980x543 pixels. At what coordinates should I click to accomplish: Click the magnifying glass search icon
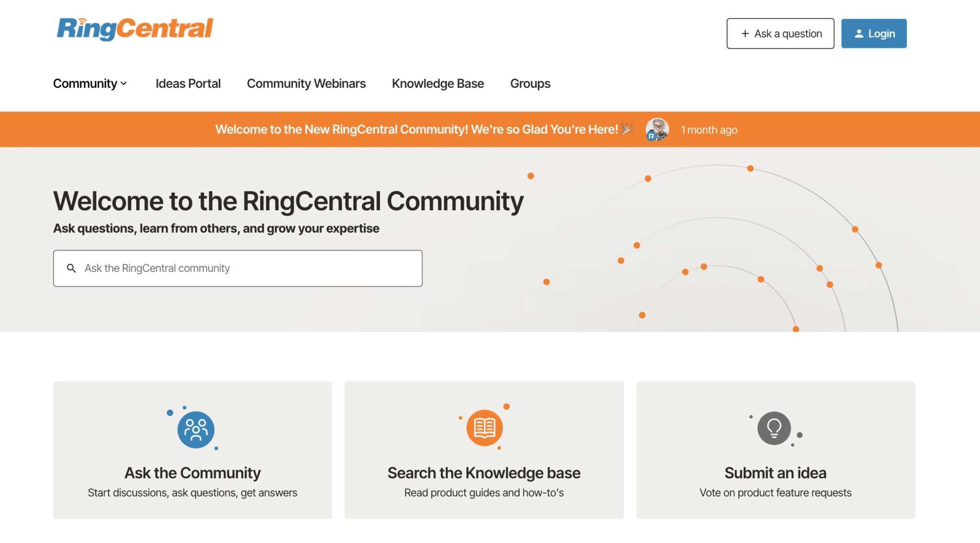[71, 268]
